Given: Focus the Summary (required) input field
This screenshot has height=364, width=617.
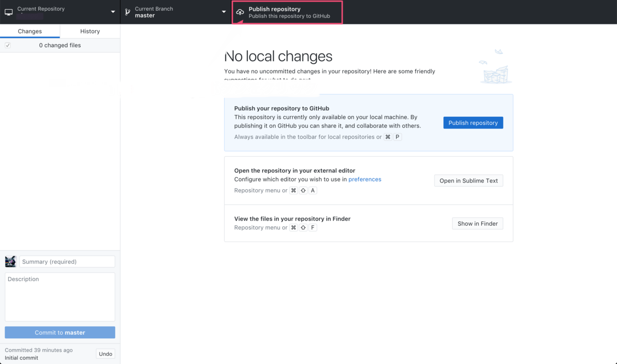Looking at the screenshot, I should [67, 262].
